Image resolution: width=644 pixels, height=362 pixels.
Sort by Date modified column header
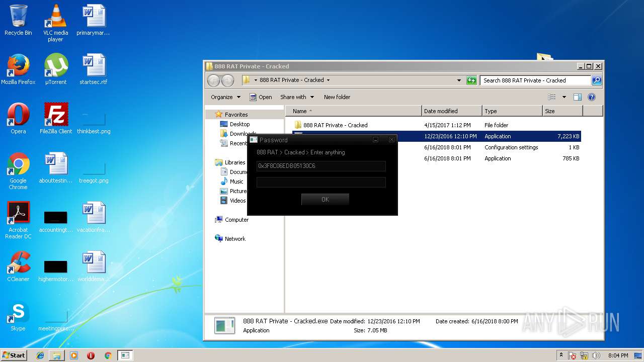(x=452, y=111)
